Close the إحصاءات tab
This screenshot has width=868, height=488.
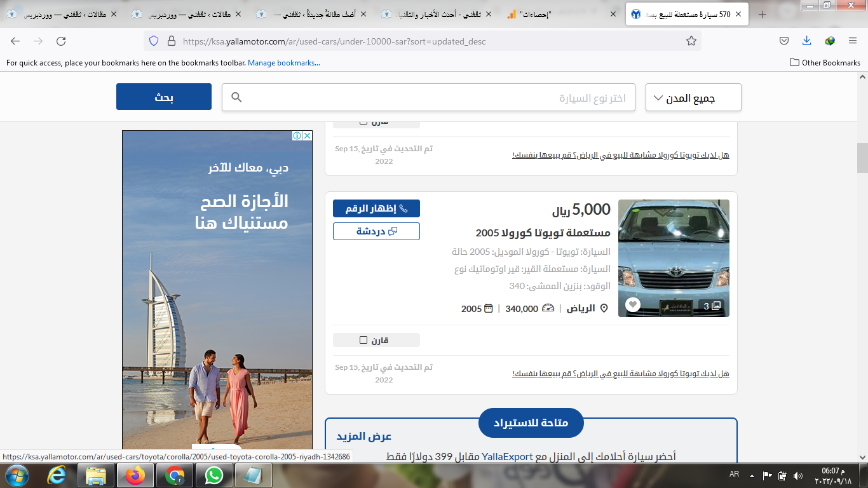(613, 14)
